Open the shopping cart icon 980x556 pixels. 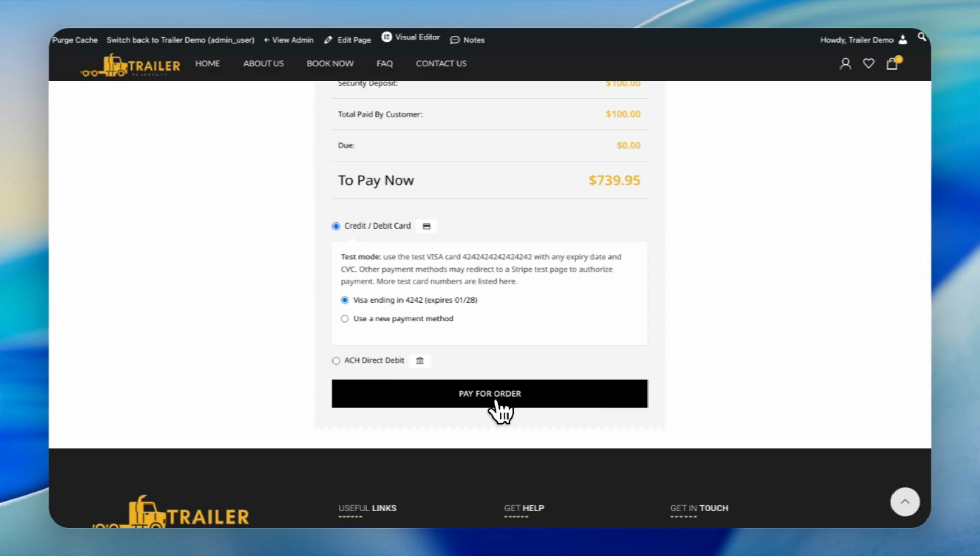[892, 63]
